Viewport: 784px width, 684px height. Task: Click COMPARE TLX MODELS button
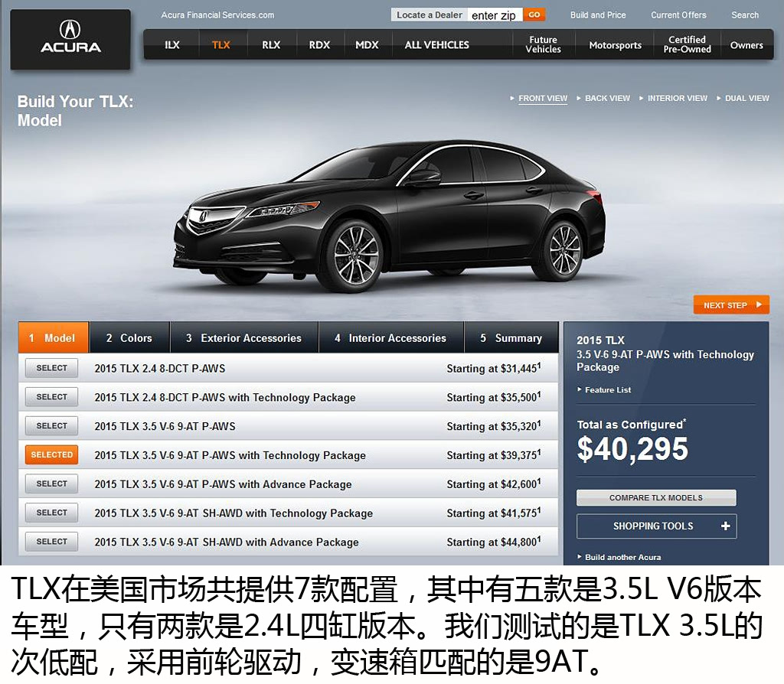pos(656,497)
